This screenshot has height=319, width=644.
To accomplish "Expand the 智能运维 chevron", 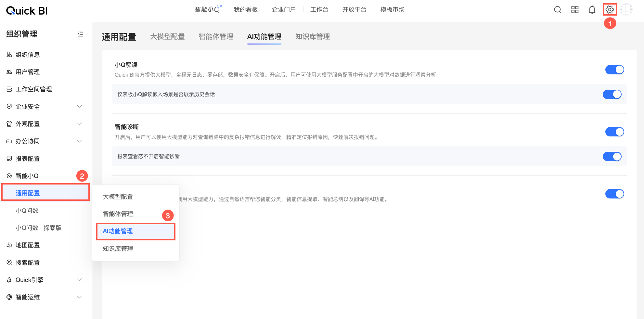I will tap(79, 297).
